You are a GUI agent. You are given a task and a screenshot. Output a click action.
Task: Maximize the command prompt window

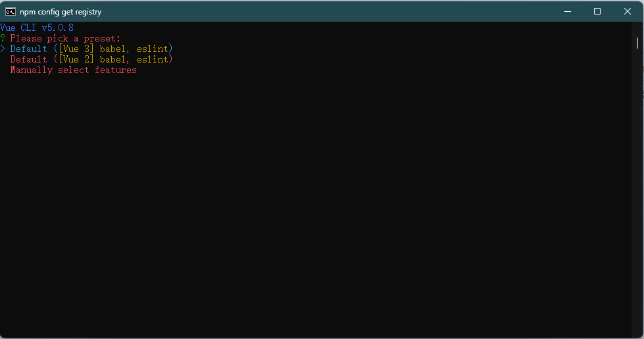597,11
